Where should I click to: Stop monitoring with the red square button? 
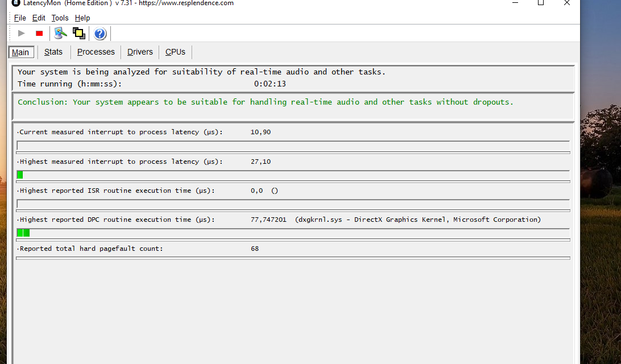39,33
